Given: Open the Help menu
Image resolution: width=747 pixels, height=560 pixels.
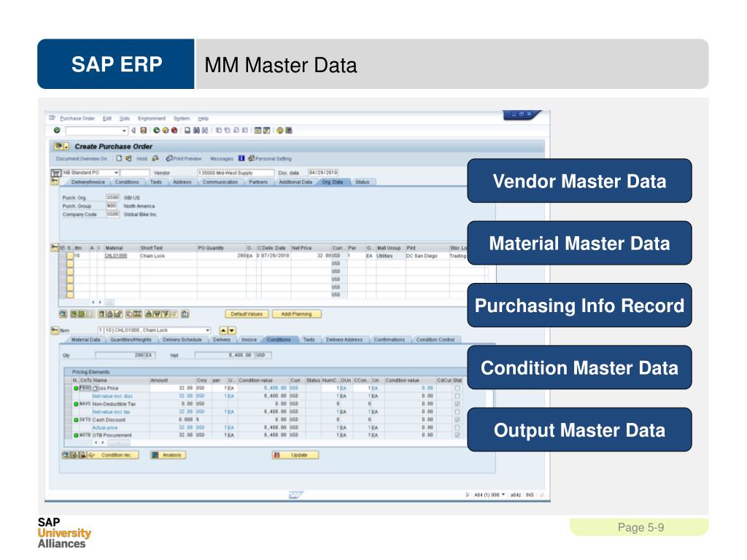Looking at the screenshot, I should pyautogui.click(x=204, y=119).
